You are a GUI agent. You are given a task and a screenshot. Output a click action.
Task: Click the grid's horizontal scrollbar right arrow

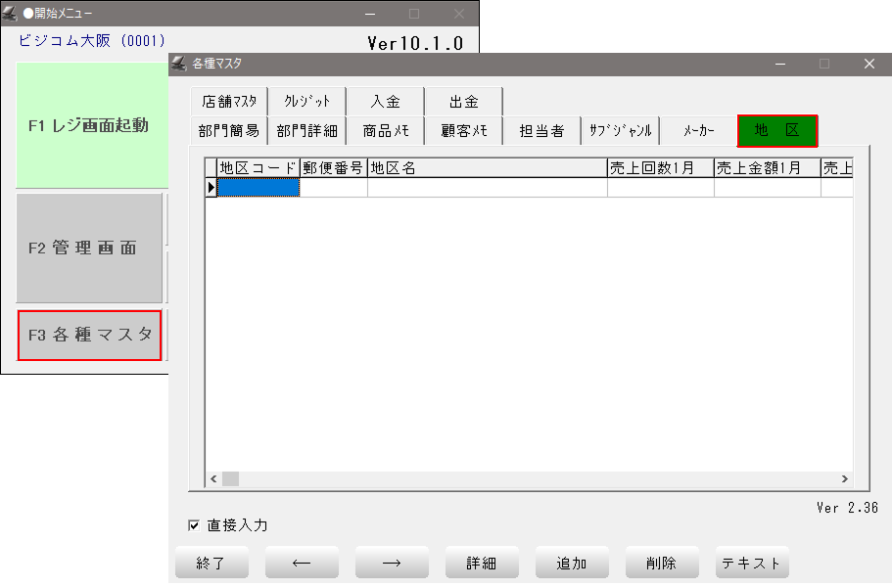(x=845, y=479)
